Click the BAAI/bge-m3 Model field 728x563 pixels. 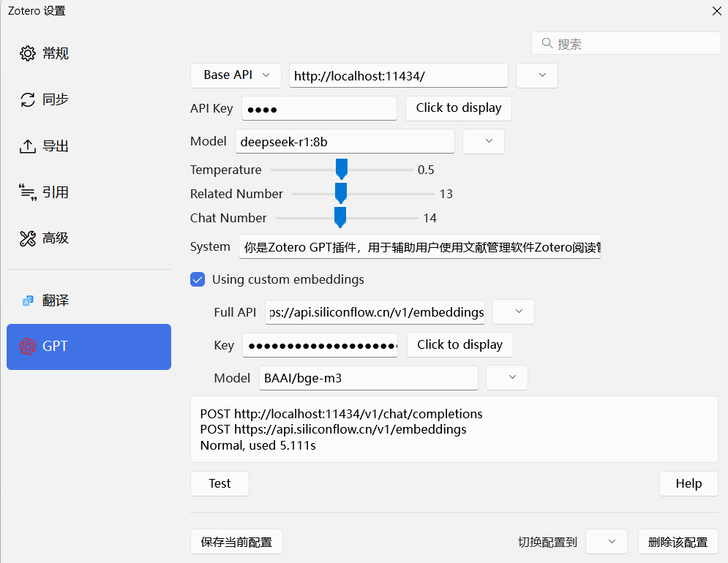(x=369, y=378)
